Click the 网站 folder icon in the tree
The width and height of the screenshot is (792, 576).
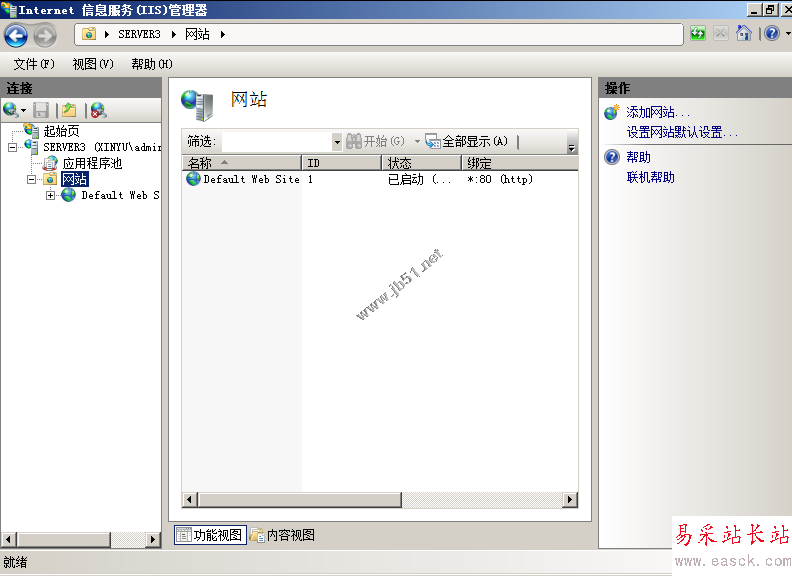(50, 179)
